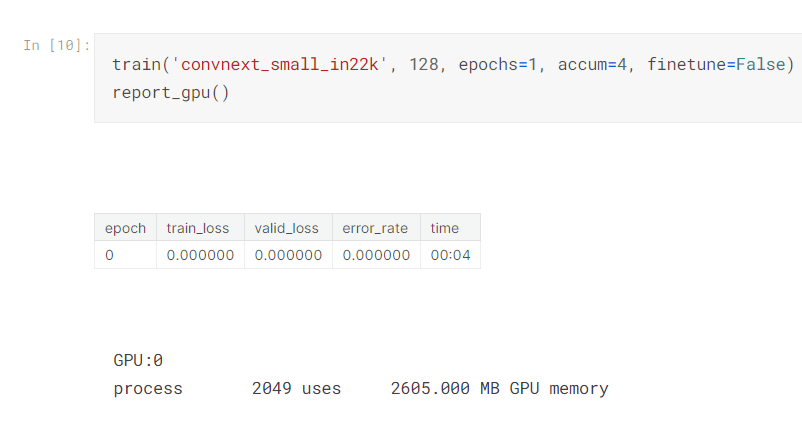Select the epoch column header
This screenshot has height=427, width=802.
[125, 228]
